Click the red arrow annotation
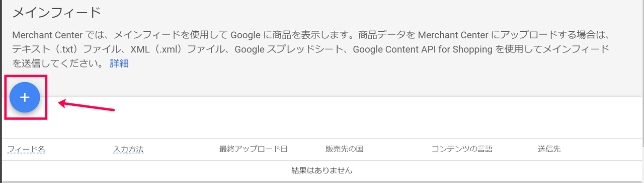644x183 pixels. tap(87, 105)
